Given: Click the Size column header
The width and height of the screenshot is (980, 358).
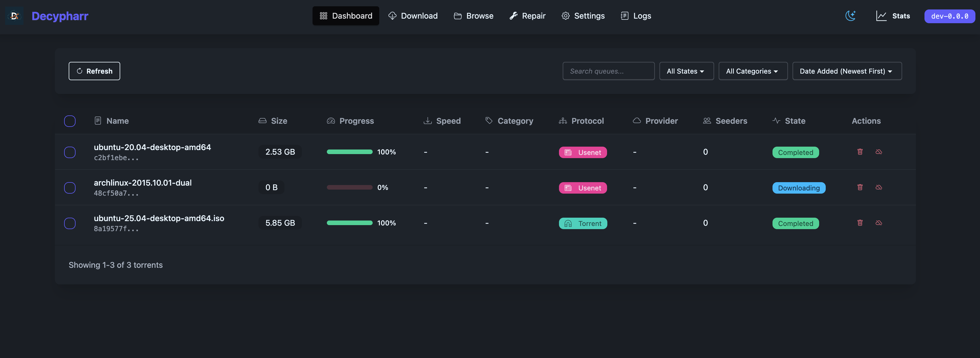Looking at the screenshot, I should pos(273,121).
